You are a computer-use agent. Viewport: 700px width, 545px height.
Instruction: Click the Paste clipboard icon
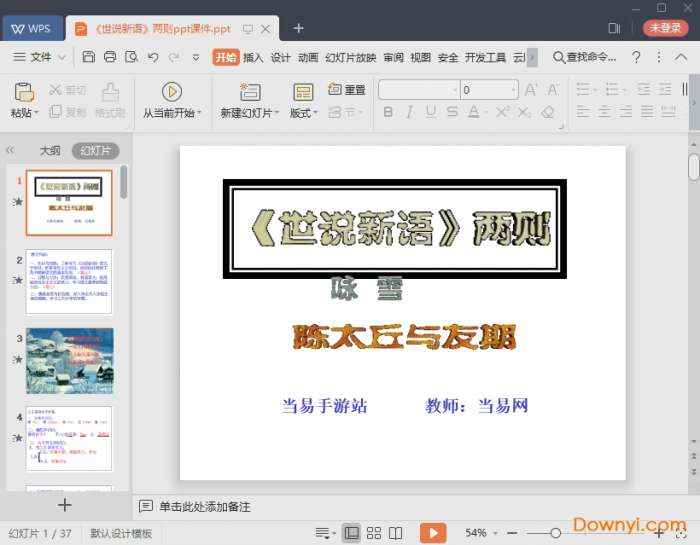(23, 92)
